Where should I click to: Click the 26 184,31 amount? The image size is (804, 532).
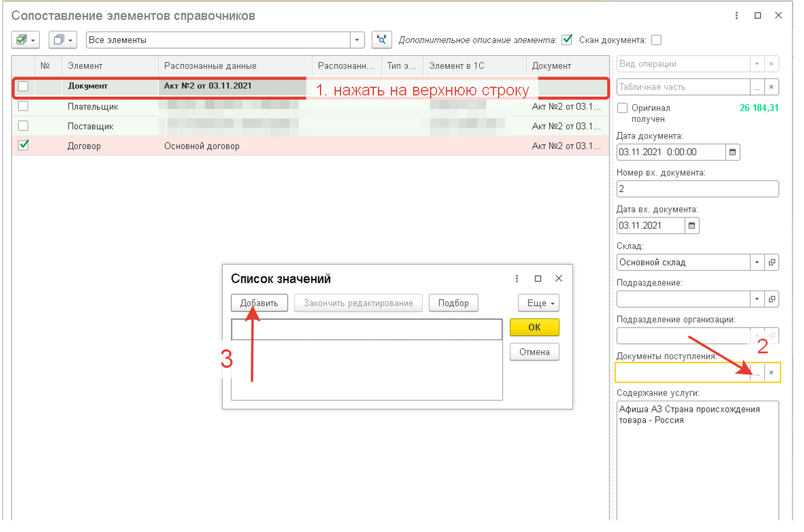759,108
